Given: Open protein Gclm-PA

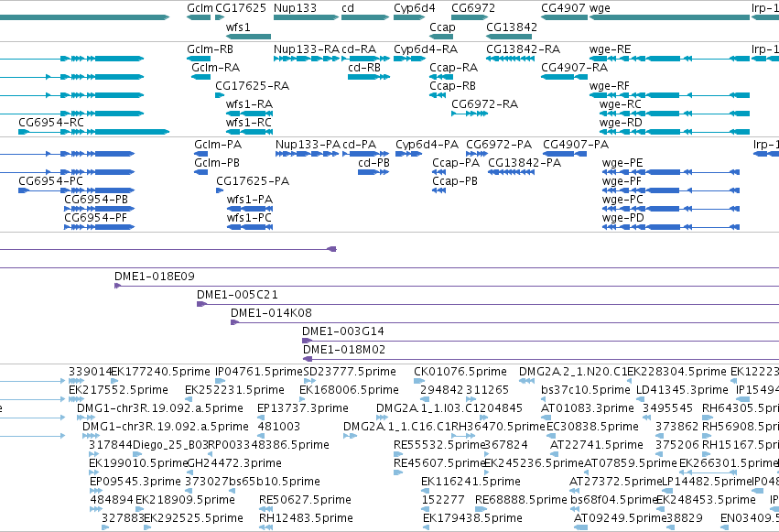Looking at the screenshot, I should point(218,145).
